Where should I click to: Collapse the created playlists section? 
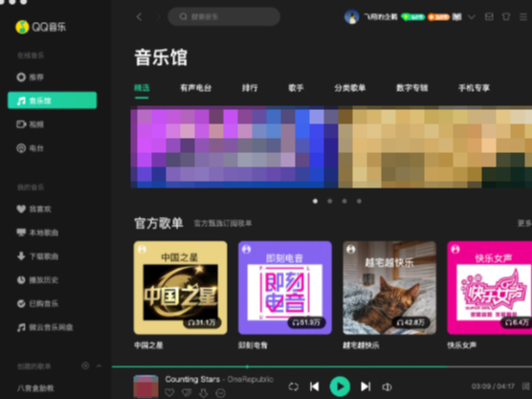point(100,366)
